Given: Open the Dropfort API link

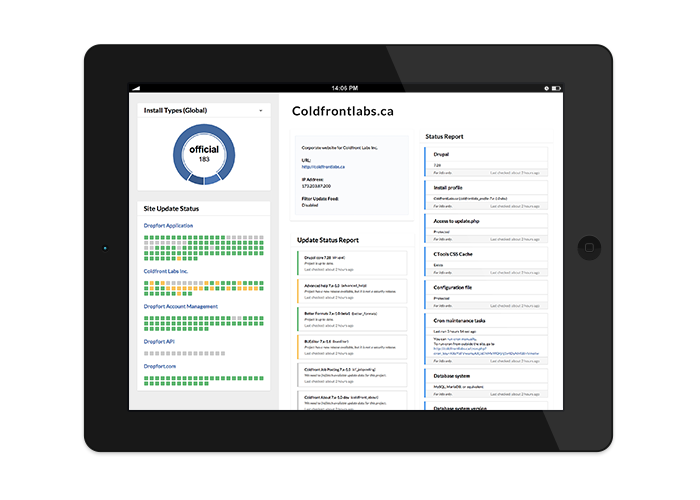Looking at the screenshot, I should 159,342.
